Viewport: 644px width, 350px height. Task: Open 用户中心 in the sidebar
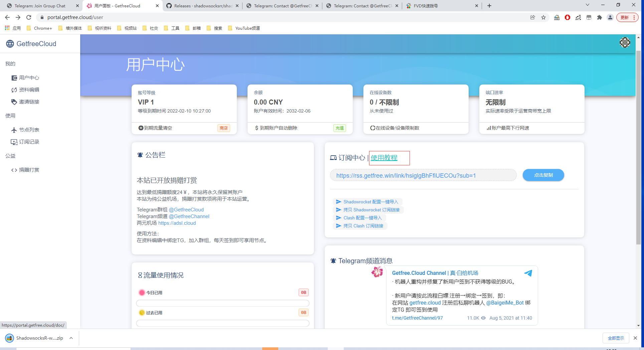[x=25, y=78]
